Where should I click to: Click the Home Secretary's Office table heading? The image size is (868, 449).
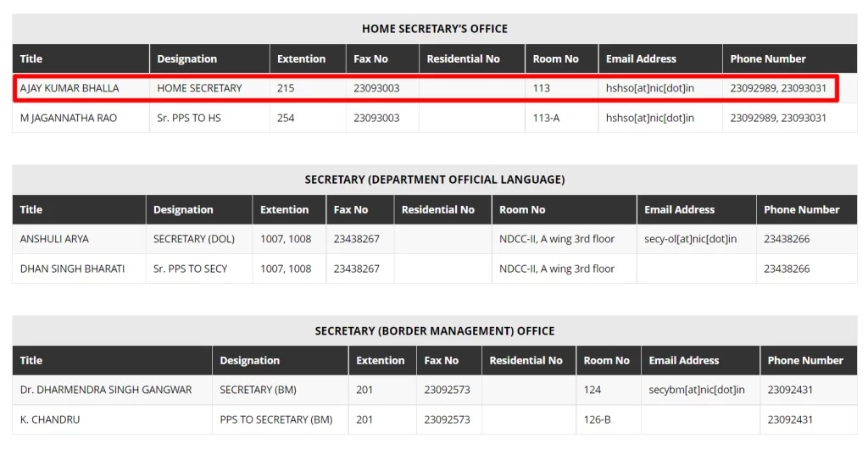click(434, 29)
